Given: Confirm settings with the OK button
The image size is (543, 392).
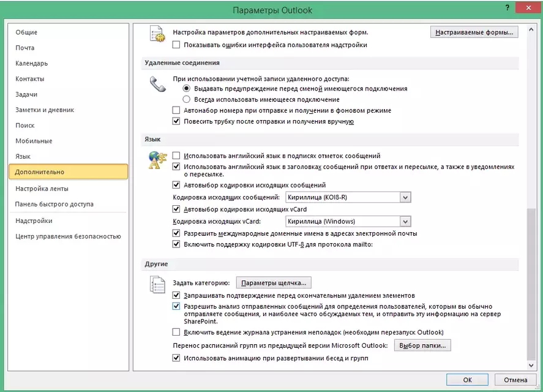Looking at the screenshot, I should click(467, 380).
